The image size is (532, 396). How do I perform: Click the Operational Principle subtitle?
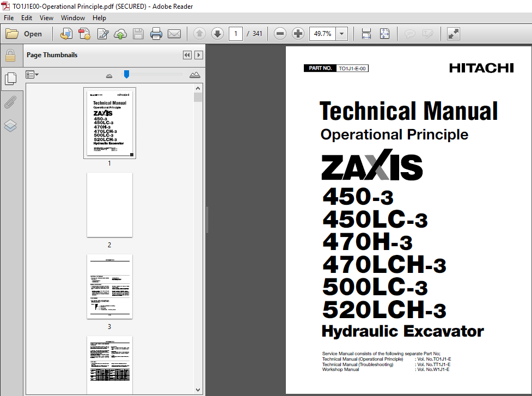[x=394, y=135]
